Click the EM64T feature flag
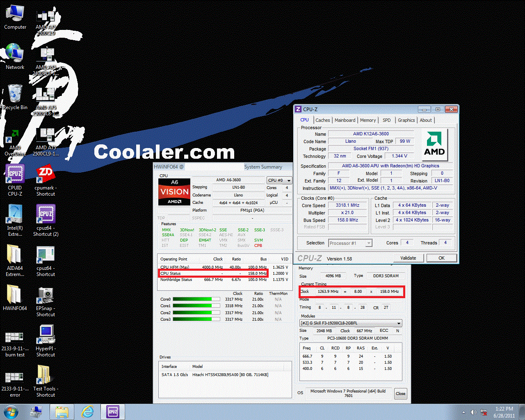The image size is (525, 420). pyautogui.click(x=205, y=240)
